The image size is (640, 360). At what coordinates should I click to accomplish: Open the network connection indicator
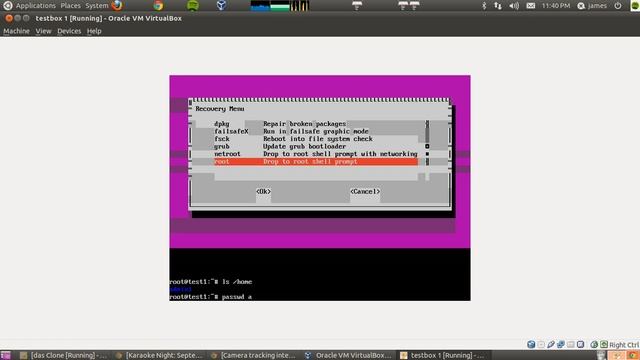pos(498,6)
